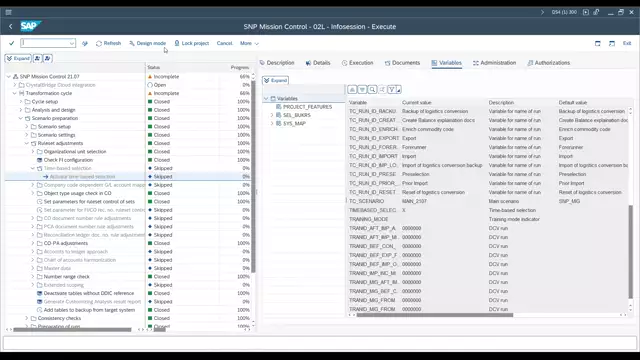Expand the SYS_MAP variable node
Image resolution: width=640 pixels, height=360 pixels.
[272, 123]
